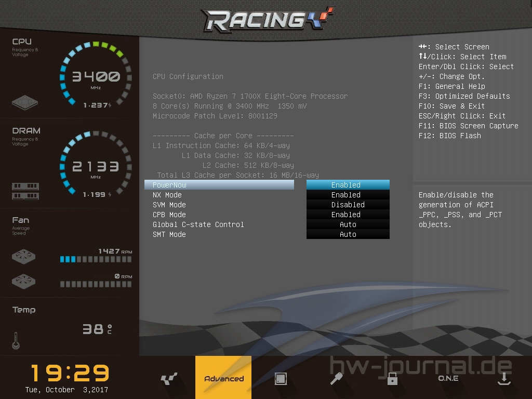The height and width of the screenshot is (399, 532).
Task: Click the CPU chip icon in sidebar
Action: click(25, 102)
